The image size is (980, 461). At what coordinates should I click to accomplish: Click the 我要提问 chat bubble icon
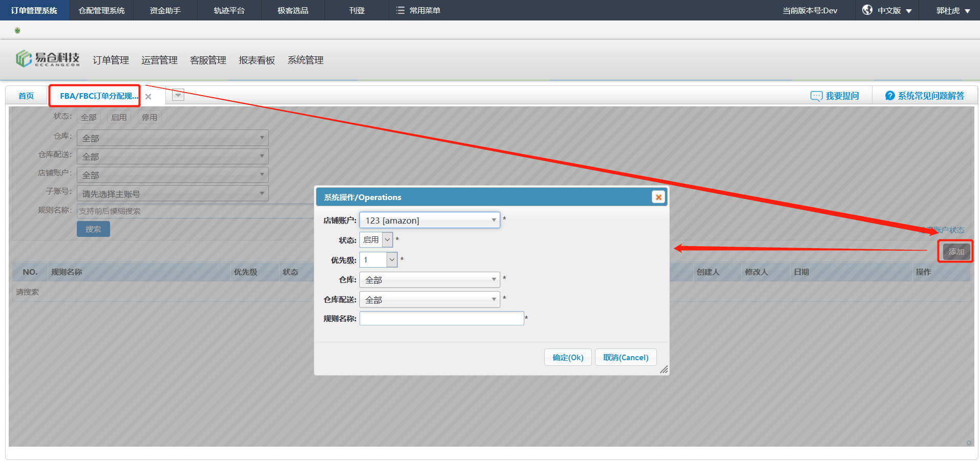(816, 96)
